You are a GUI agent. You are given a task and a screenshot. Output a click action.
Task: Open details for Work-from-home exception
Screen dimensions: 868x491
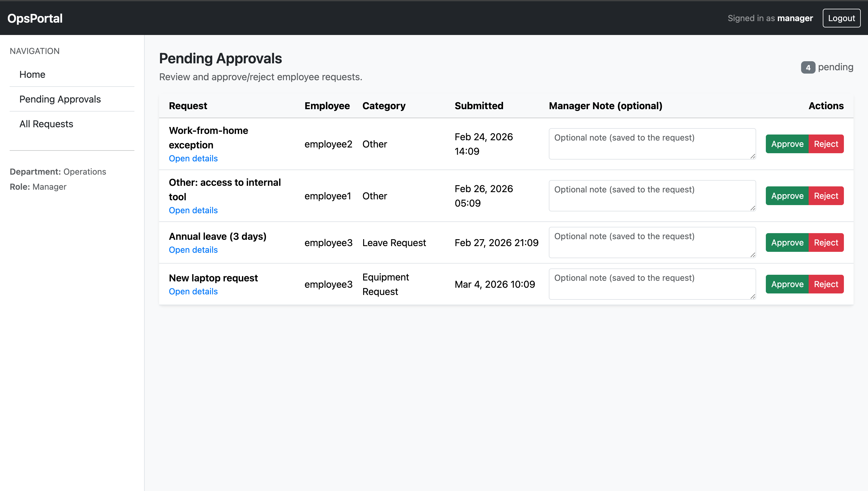click(x=193, y=158)
